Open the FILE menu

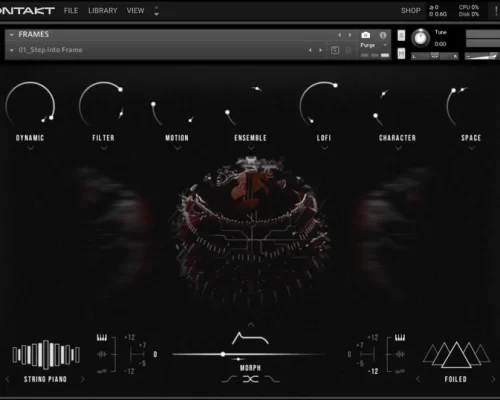coord(71,11)
